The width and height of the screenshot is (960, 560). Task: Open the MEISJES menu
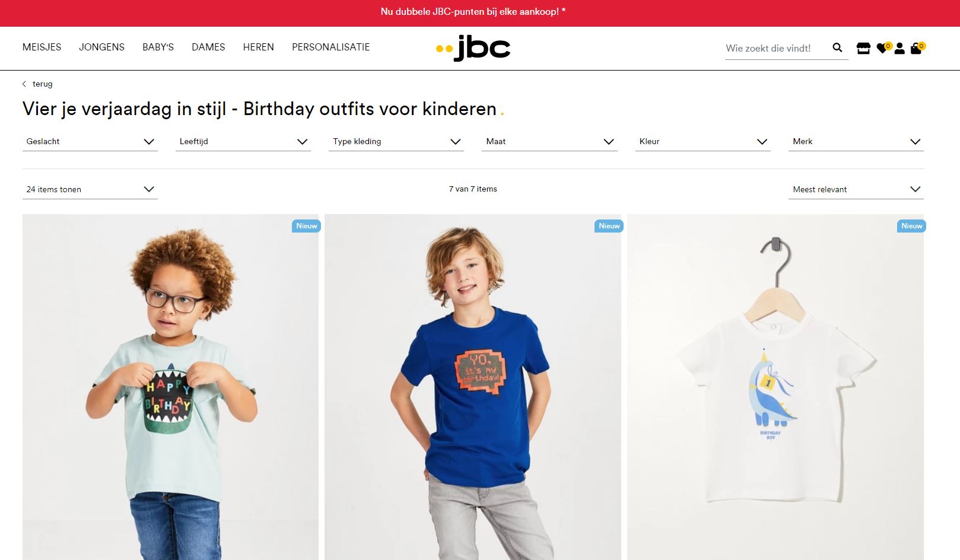click(x=42, y=47)
